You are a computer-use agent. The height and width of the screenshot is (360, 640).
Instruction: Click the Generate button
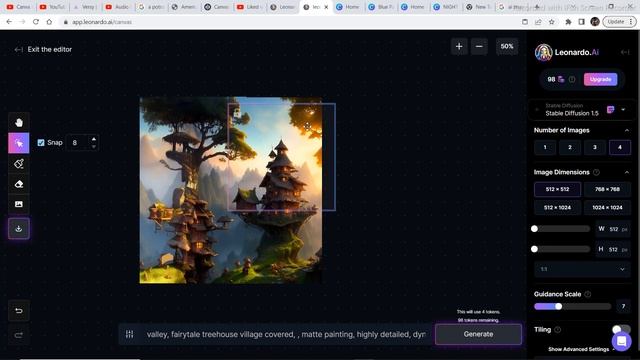tap(478, 334)
